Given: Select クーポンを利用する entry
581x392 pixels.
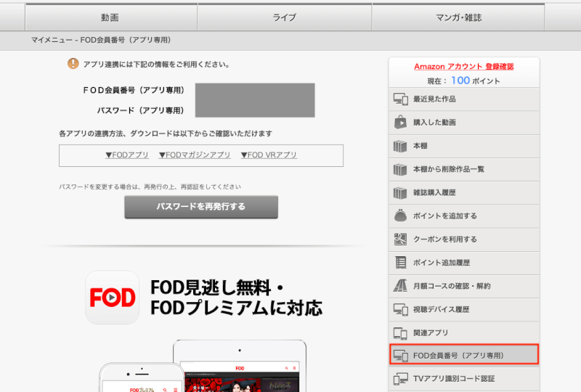Looking at the screenshot, I should point(464,240).
